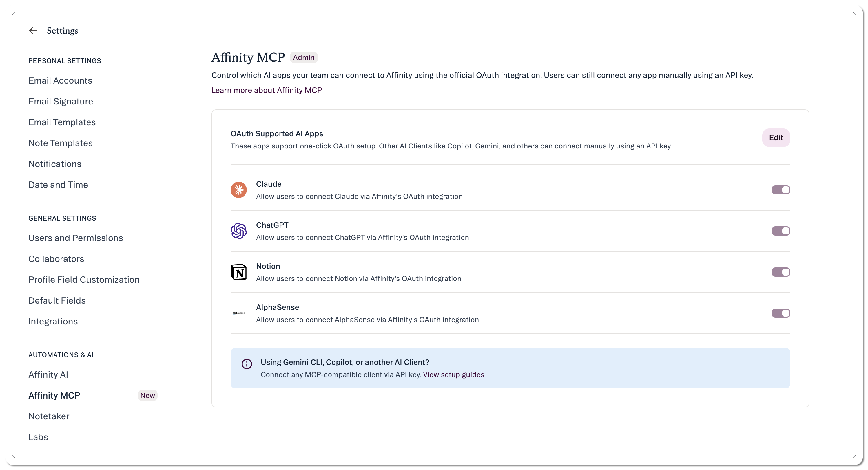The height and width of the screenshot is (470, 868).
Task: Click the back arrow beside Settings
Action: tap(33, 31)
